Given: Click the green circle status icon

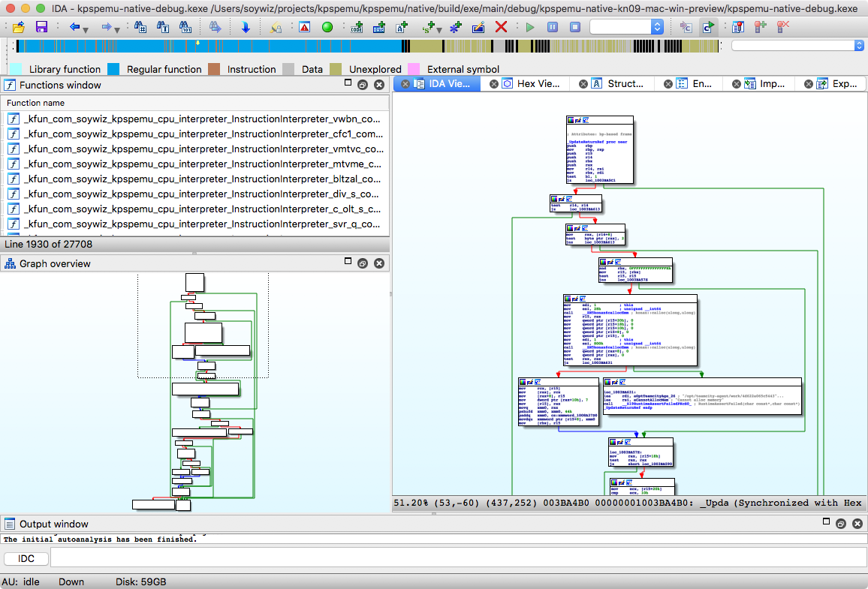Looking at the screenshot, I should point(327,27).
